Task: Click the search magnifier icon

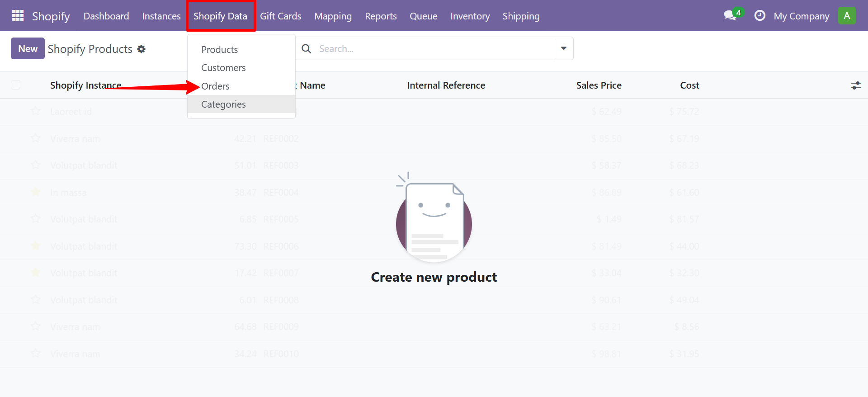Action: pyautogui.click(x=307, y=48)
